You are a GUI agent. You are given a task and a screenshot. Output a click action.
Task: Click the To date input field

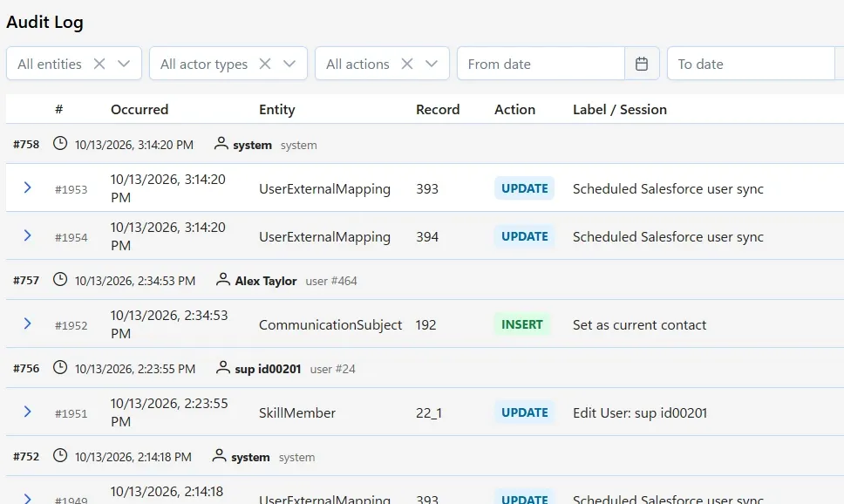pos(751,64)
